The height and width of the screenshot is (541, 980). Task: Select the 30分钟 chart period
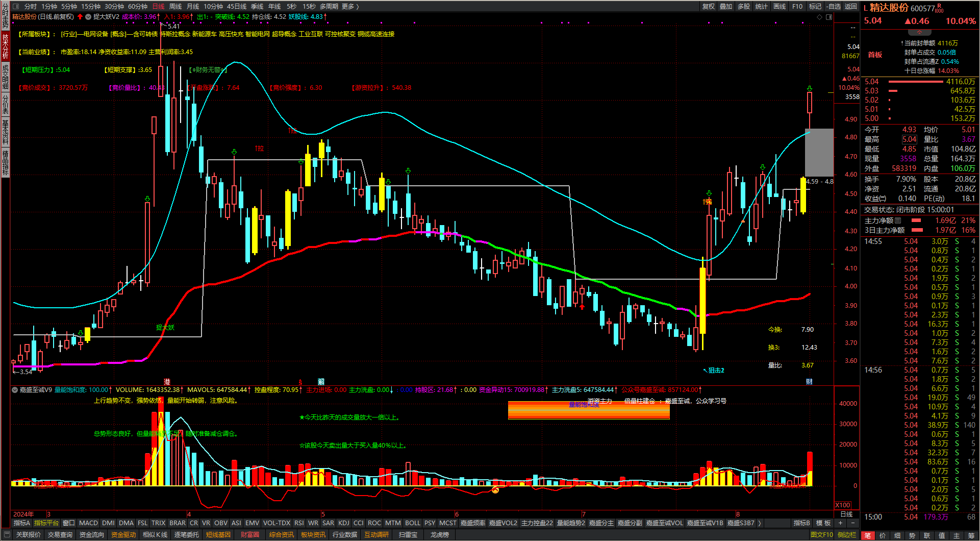114,7
